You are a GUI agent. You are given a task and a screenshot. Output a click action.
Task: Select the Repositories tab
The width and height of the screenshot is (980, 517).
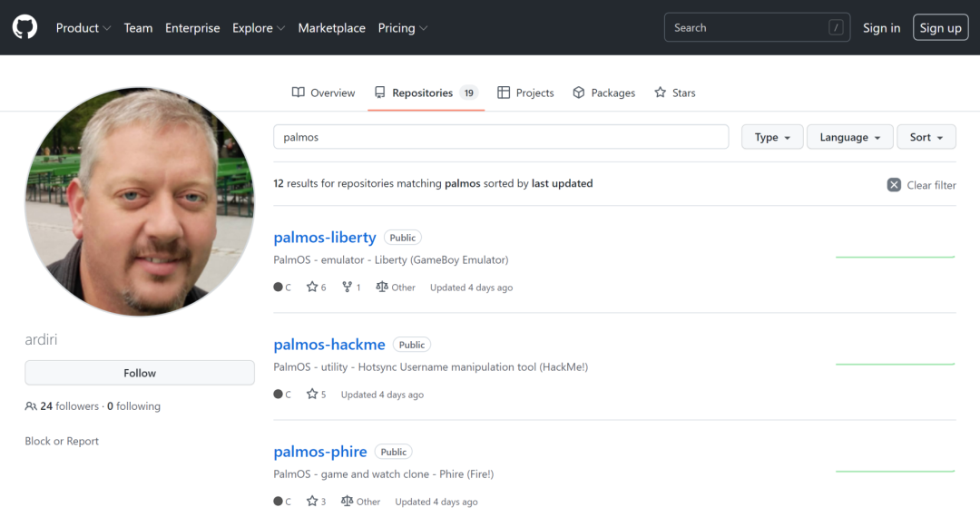coord(426,93)
